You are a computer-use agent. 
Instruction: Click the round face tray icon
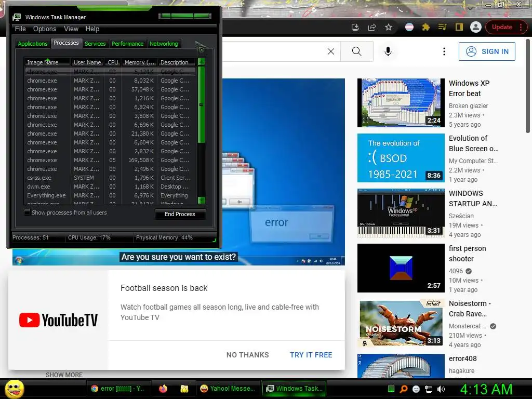coord(416,389)
